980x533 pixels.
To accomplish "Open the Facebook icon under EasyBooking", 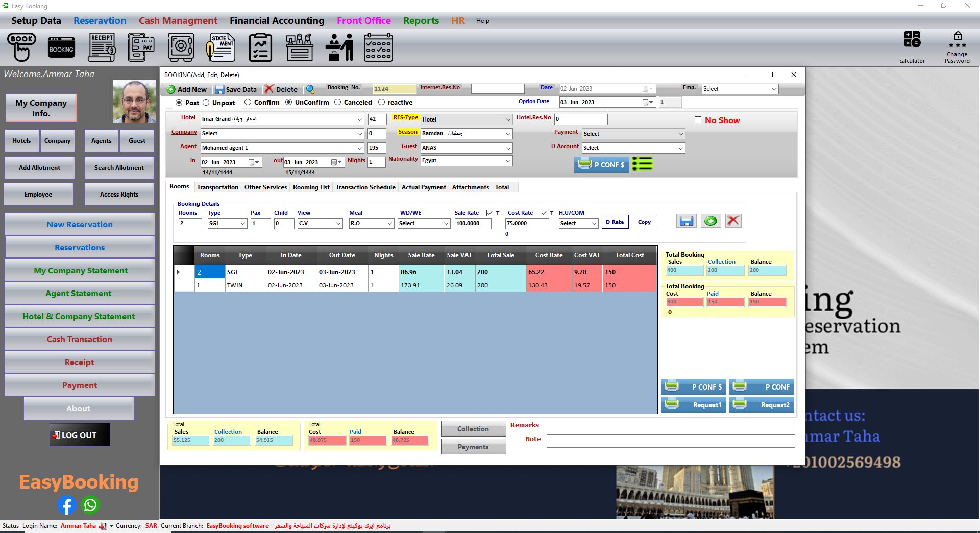I will tap(67, 505).
